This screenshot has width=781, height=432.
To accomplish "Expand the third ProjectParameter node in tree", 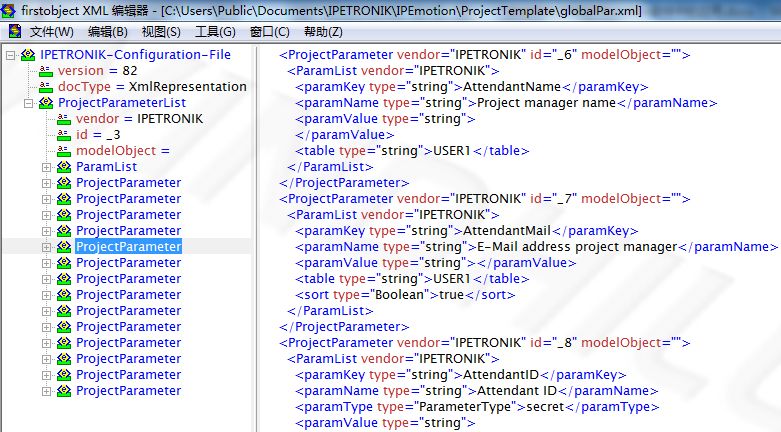I will pyautogui.click(x=46, y=215).
